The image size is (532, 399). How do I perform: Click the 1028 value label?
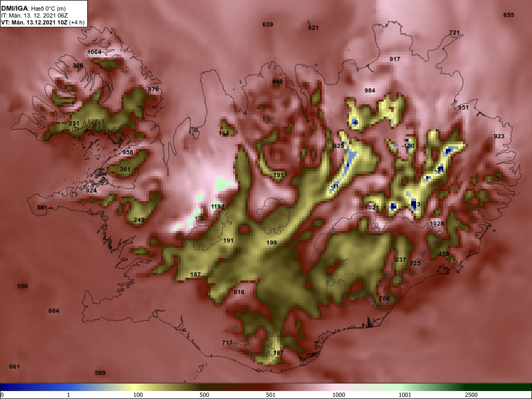437,223
